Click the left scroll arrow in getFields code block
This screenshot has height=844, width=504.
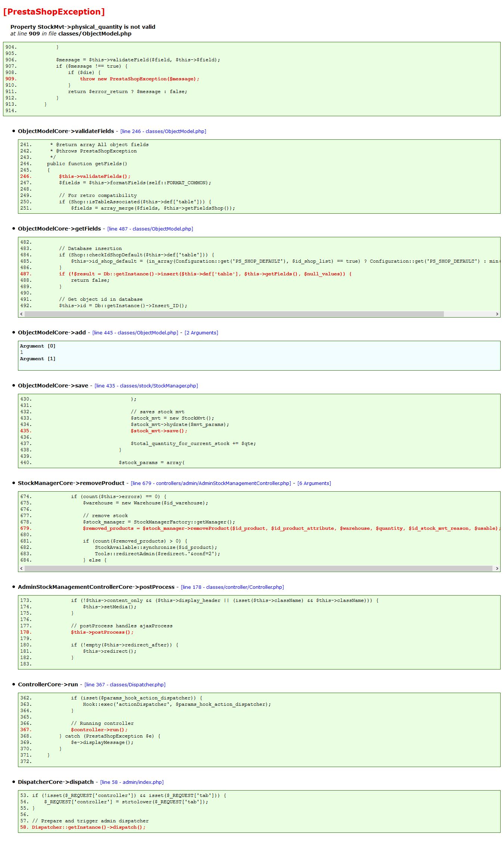pyautogui.click(x=21, y=314)
